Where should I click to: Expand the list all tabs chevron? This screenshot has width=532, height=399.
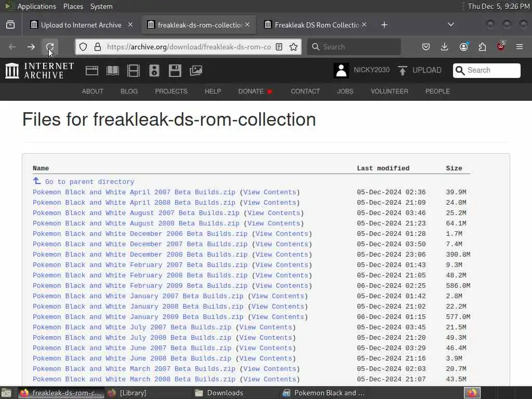tap(451, 24)
